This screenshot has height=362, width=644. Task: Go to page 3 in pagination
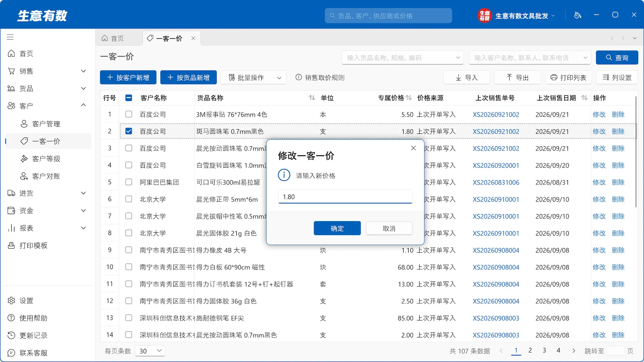tap(544, 351)
